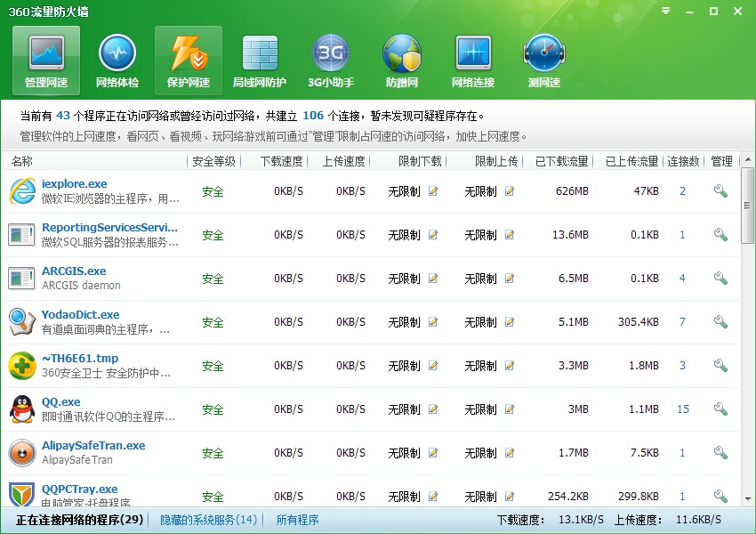This screenshot has height=534, width=756.
Task: Open the 保护网速 lightning shield icon
Action: (189, 61)
